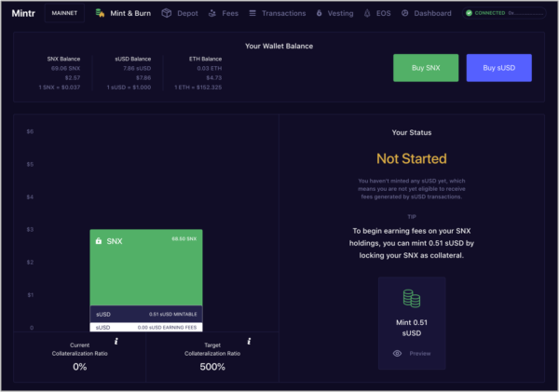Image resolution: width=559 pixels, height=392 pixels.
Task: Click the Fees hand icon
Action: (212, 13)
